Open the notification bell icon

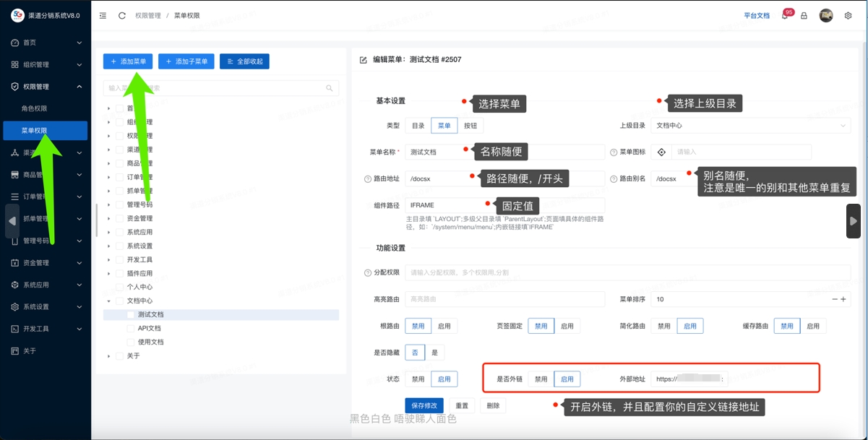785,15
